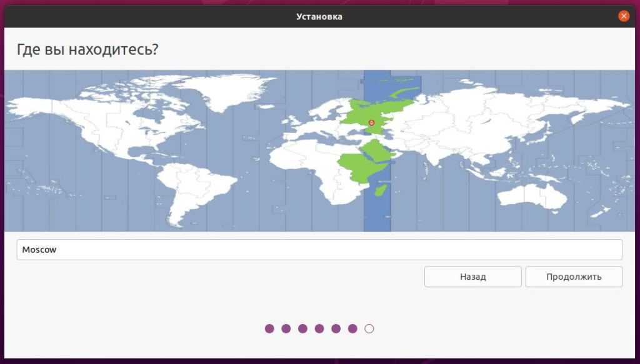Click the sixth filled progress dot
Screen dimensions: 640x364
tap(352, 328)
